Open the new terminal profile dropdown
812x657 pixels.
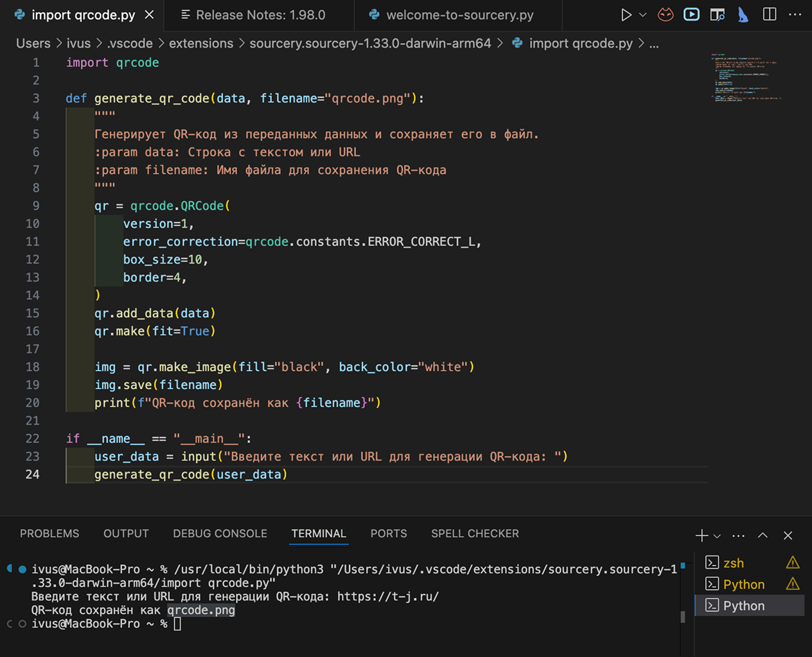tap(717, 536)
